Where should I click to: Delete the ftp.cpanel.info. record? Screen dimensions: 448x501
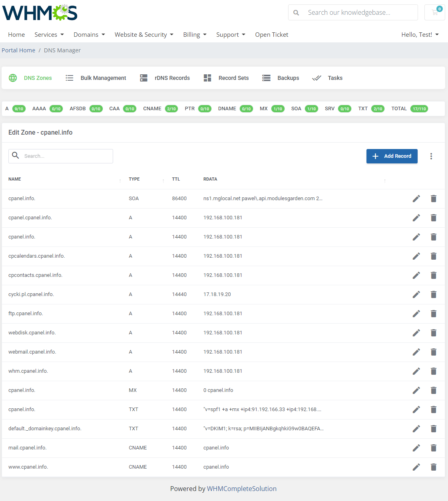click(434, 314)
